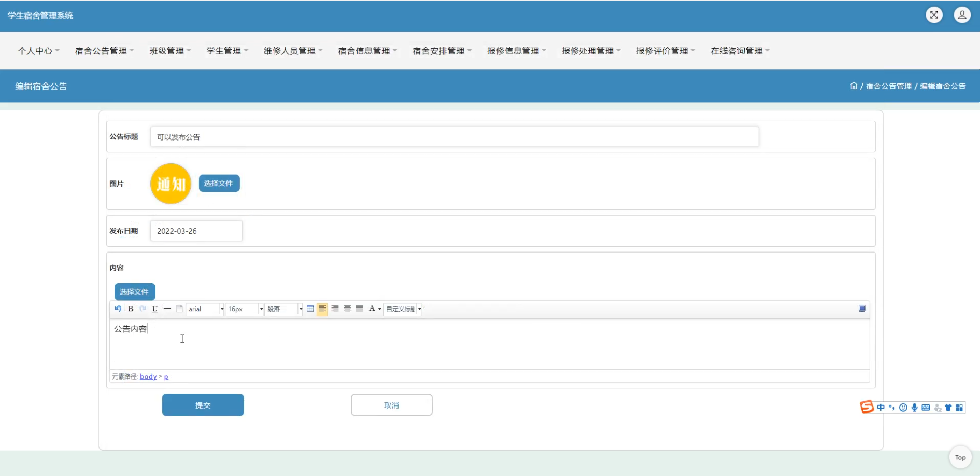Click into the 公告内容 editor text area
980x476 pixels.
pos(489,344)
